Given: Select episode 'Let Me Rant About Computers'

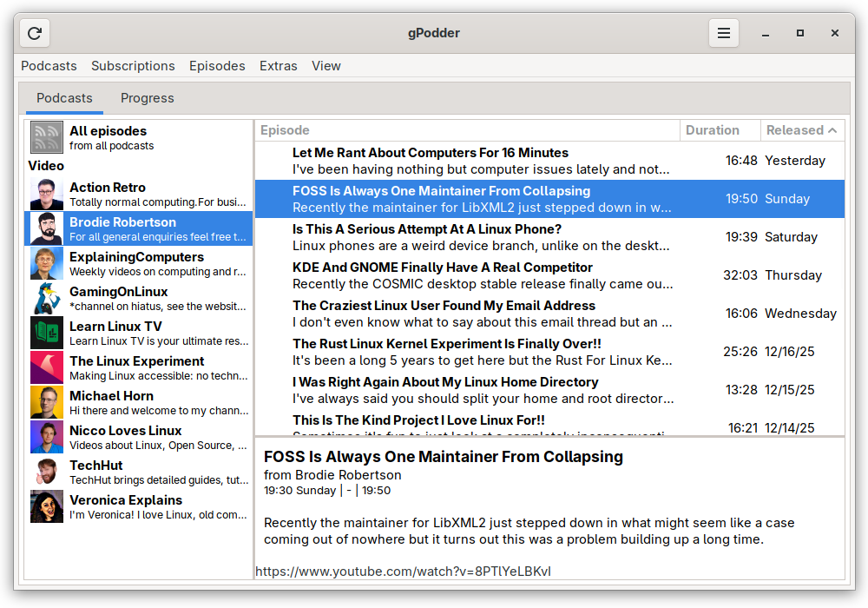Looking at the screenshot, I should (x=549, y=161).
